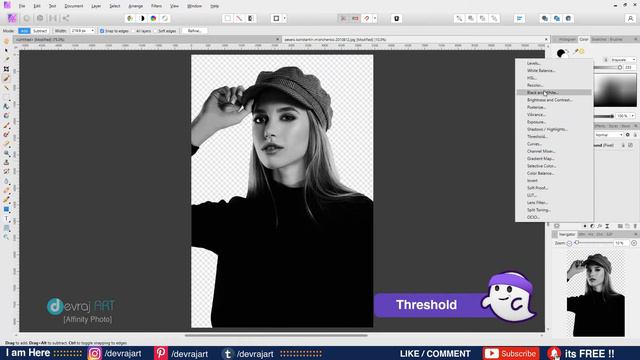This screenshot has height=360, width=640.
Task: Click the Delete Layer trash icon
Action: 635,226
